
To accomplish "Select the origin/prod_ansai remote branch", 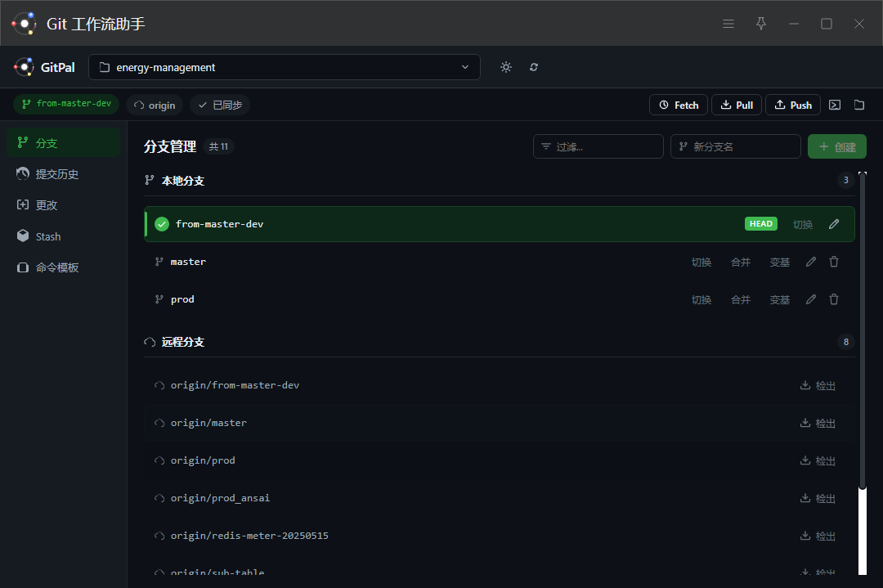I will [x=500, y=498].
